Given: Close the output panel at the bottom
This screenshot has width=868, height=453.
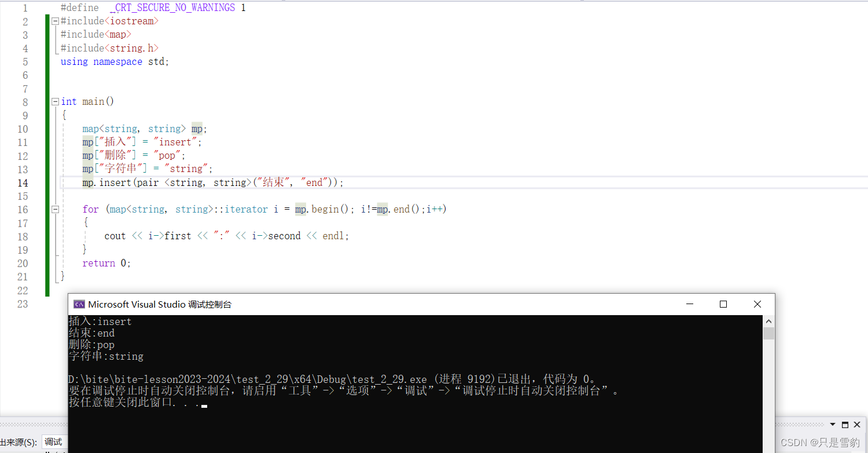Looking at the screenshot, I should 857,425.
